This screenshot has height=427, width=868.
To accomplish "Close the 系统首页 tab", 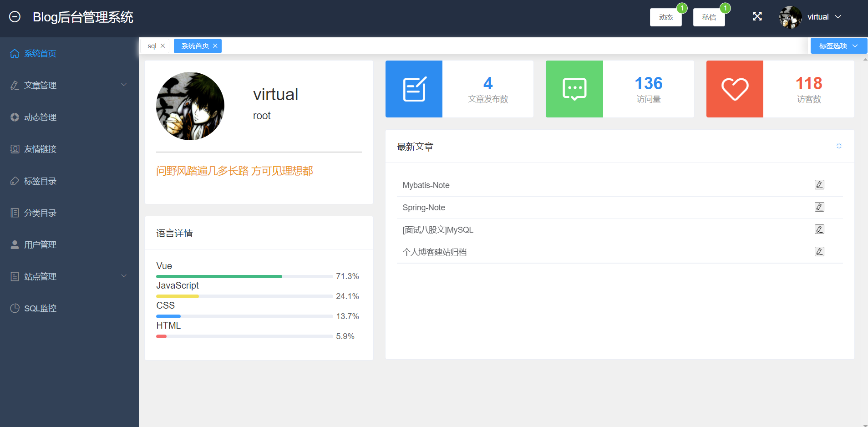I will click(x=215, y=46).
